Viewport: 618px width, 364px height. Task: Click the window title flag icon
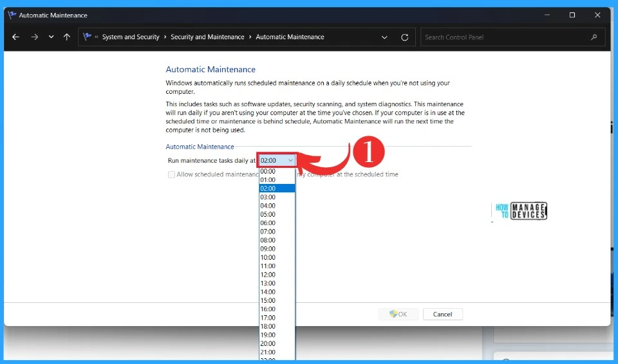12,15
